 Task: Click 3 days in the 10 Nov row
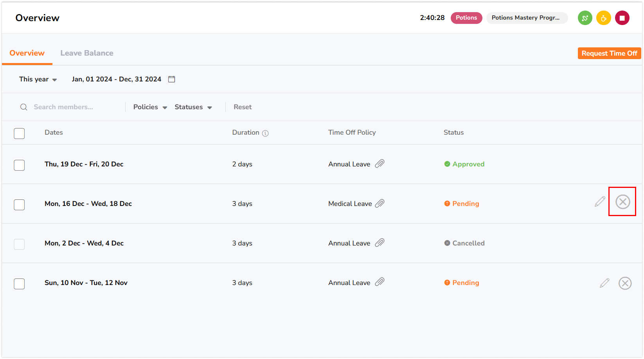tap(242, 283)
